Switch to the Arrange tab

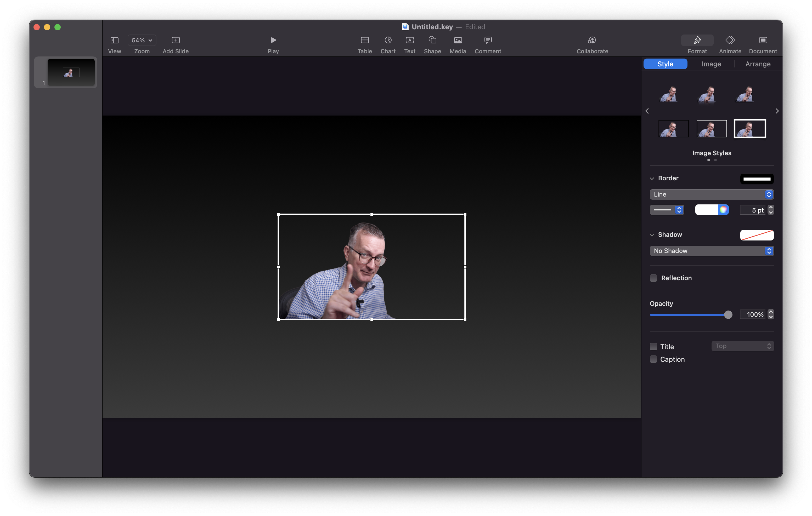(x=758, y=64)
